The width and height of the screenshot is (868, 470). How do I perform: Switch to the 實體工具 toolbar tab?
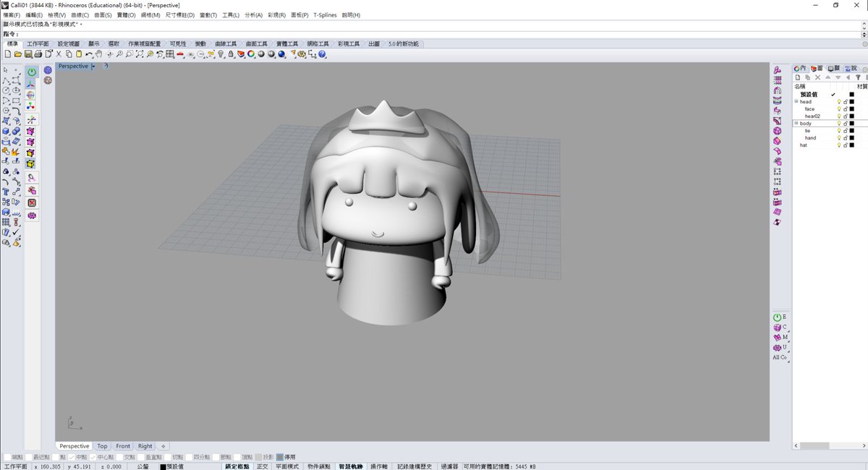point(287,44)
